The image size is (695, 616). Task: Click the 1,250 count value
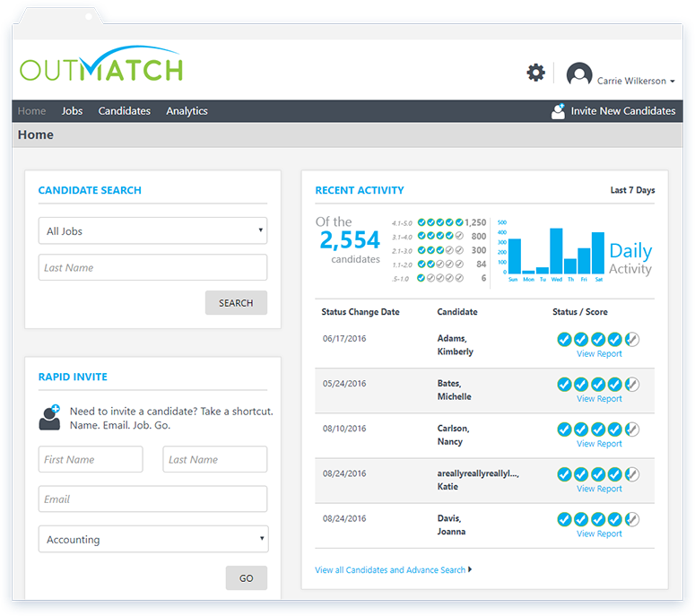pyautogui.click(x=475, y=222)
